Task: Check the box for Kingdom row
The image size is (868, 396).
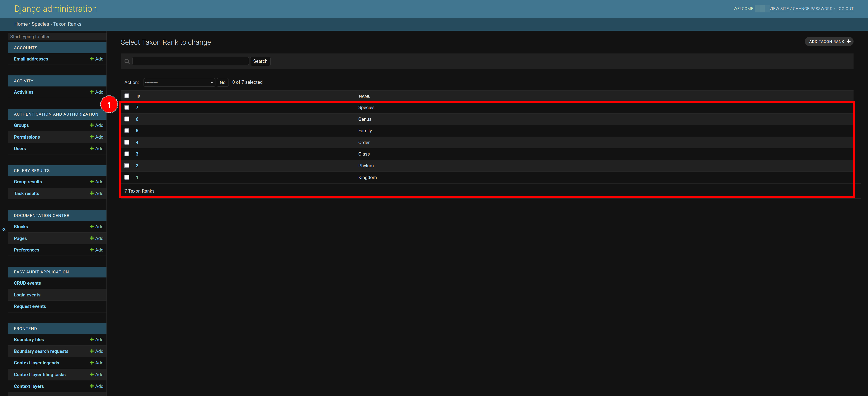Action: [127, 177]
